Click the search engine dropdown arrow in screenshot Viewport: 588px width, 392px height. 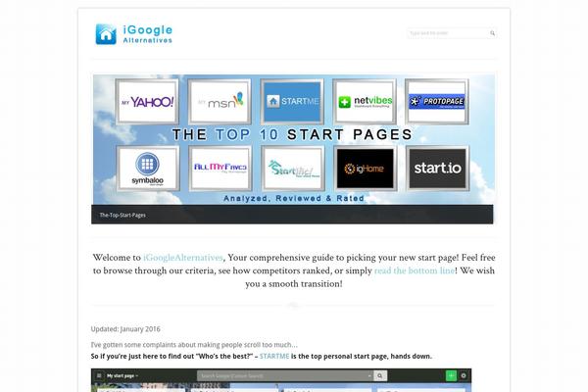(x=369, y=375)
